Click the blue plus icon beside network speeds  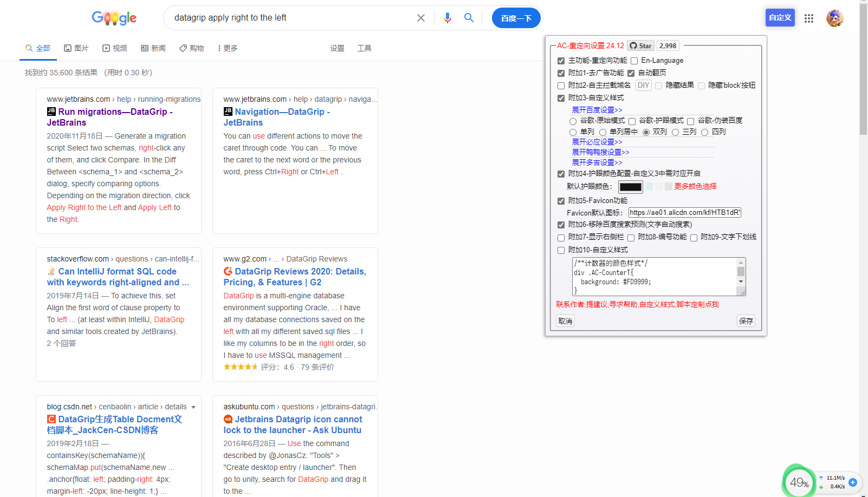[853, 482]
